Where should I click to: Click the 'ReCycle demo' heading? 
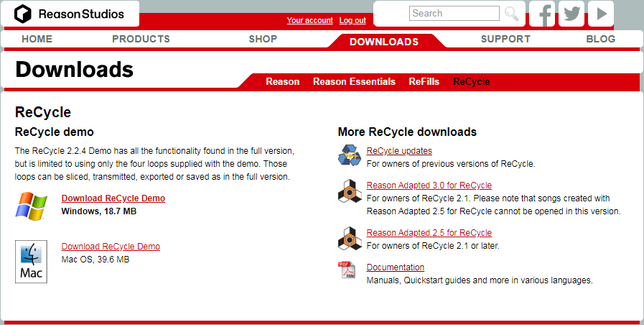55,132
